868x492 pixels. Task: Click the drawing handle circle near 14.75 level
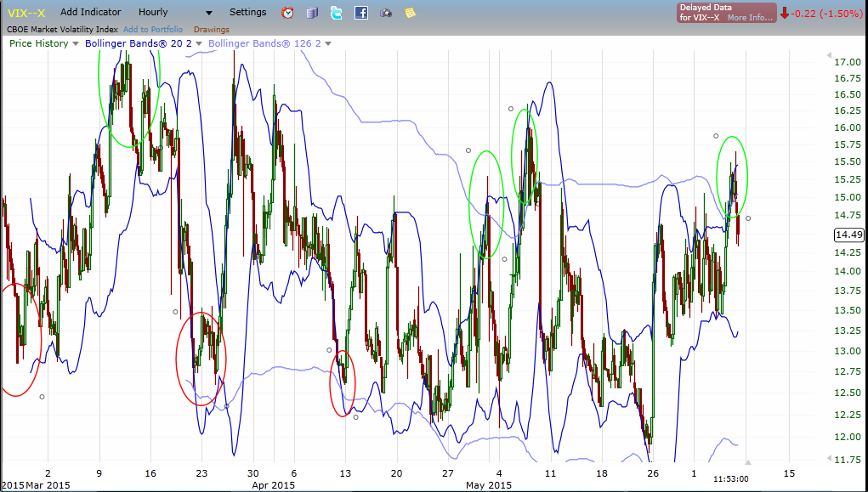tap(748, 218)
